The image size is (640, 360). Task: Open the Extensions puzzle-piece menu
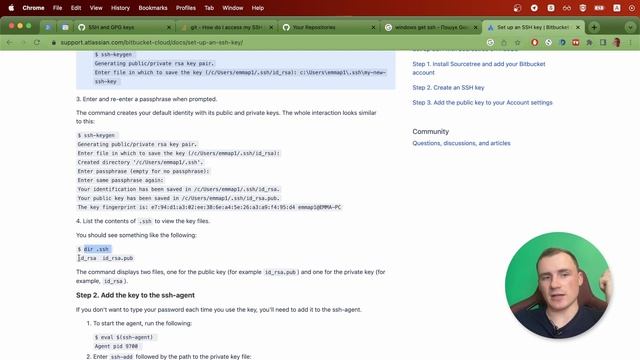click(x=589, y=42)
